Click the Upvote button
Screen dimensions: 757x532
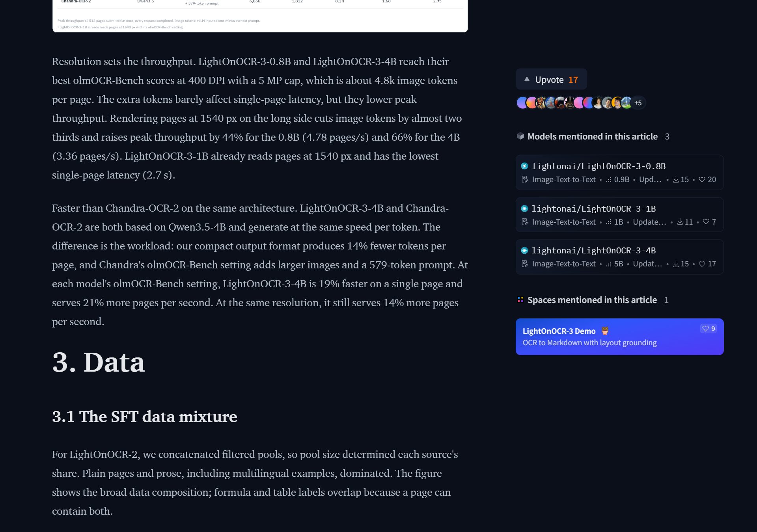tap(551, 80)
